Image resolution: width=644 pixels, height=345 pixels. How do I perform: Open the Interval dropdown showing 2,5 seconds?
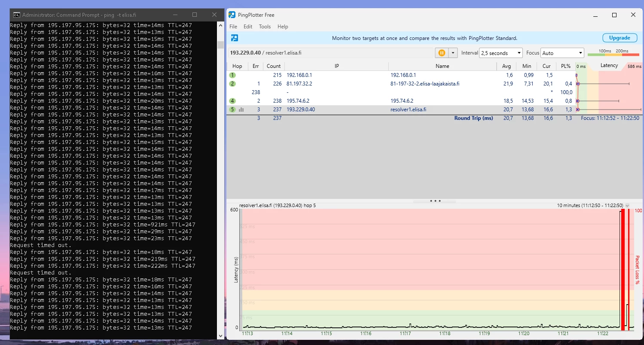501,53
